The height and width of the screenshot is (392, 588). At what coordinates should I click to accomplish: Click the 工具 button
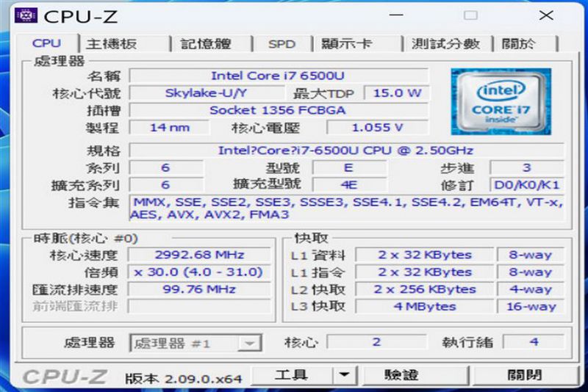tap(292, 375)
